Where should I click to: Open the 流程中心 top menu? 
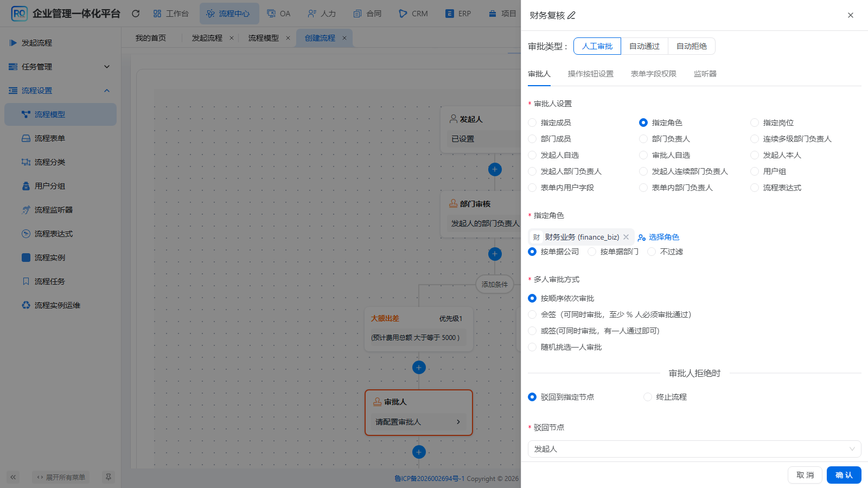click(x=229, y=14)
